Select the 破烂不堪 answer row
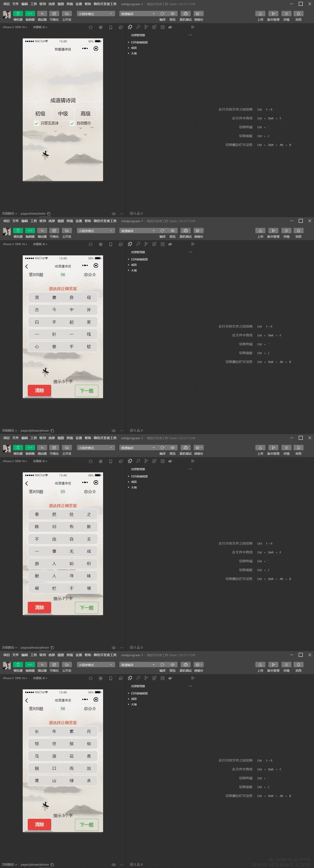This screenshot has width=314, height=868. (63, 588)
